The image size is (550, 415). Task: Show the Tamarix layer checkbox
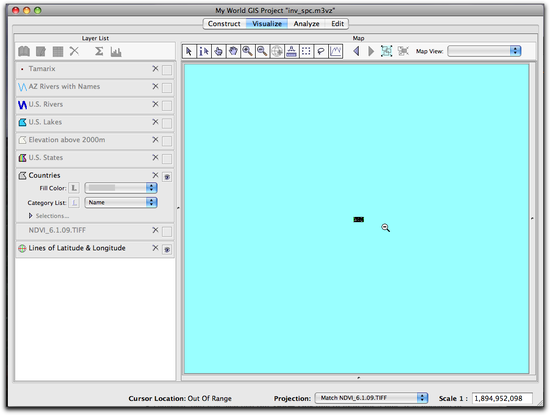tap(167, 70)
